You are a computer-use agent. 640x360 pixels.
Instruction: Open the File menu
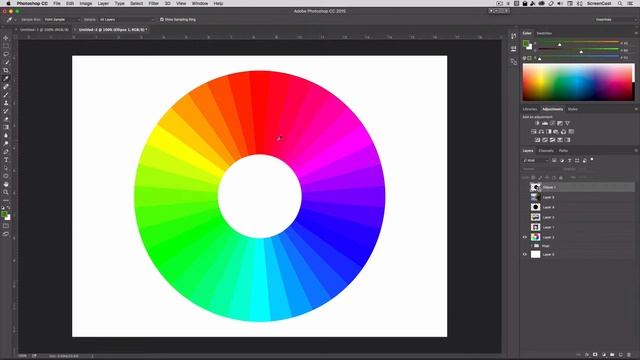57,3
